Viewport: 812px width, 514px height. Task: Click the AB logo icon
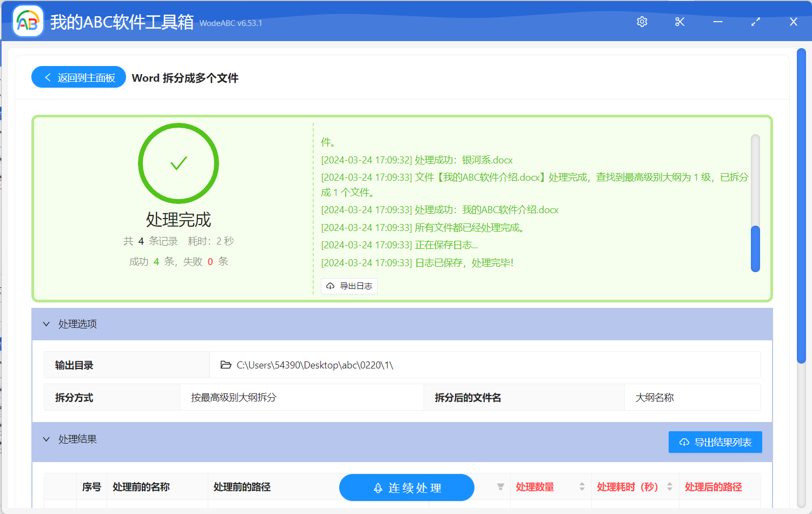(x=27, y=22)
